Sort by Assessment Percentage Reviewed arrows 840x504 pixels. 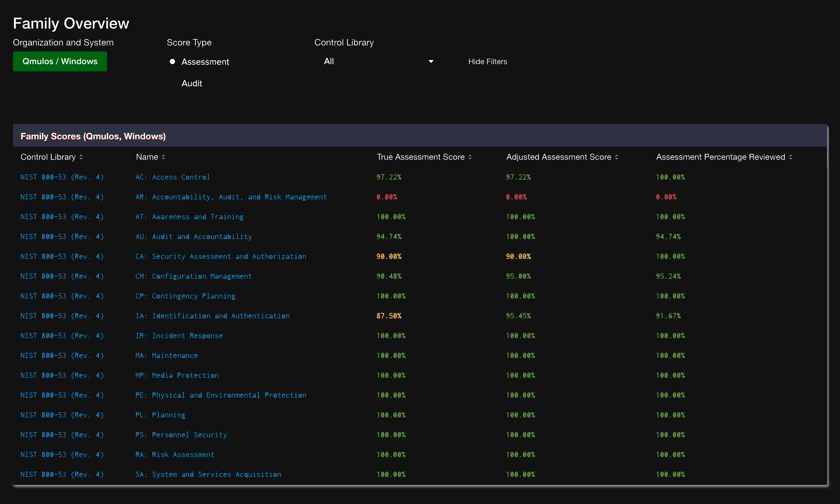click(790, 157)
